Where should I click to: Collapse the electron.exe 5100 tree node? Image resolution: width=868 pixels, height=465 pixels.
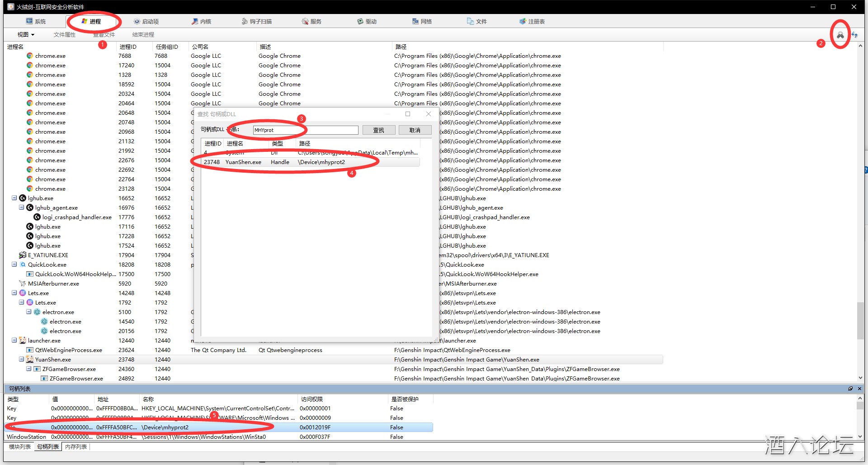coord(29,312)
